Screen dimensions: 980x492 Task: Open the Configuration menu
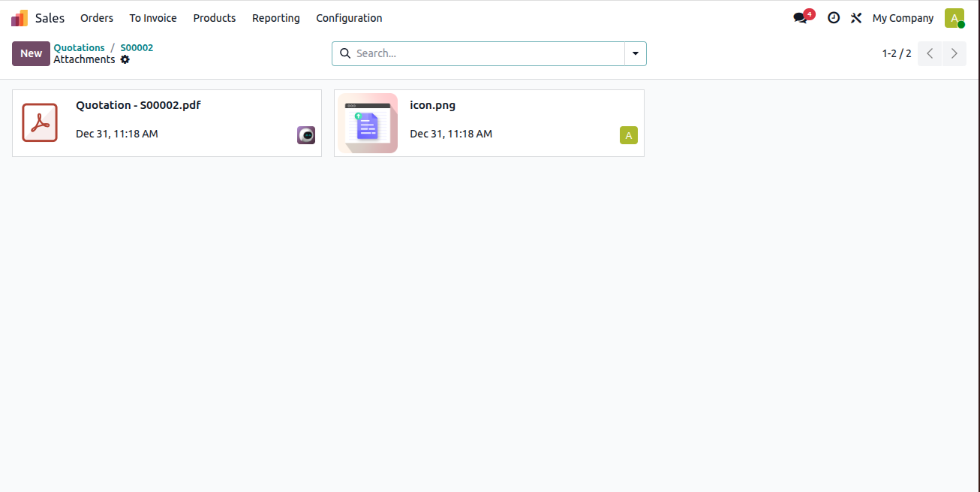[x=349, y=18]
